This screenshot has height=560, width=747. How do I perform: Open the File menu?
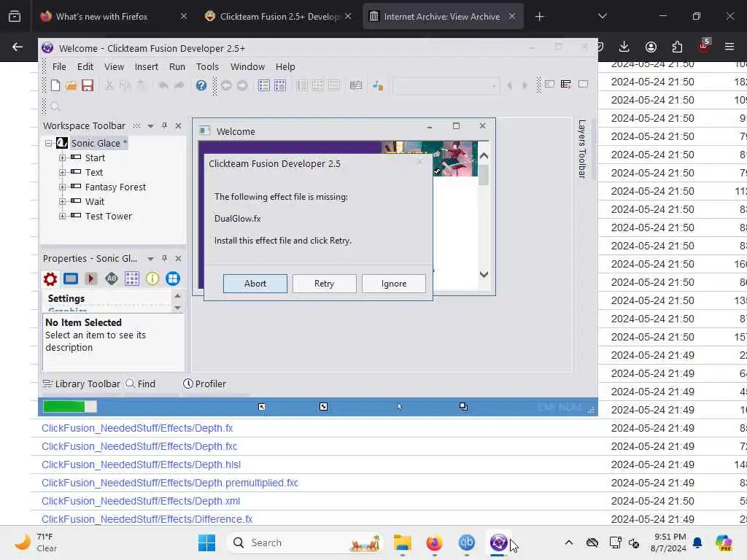click(59, 66)
